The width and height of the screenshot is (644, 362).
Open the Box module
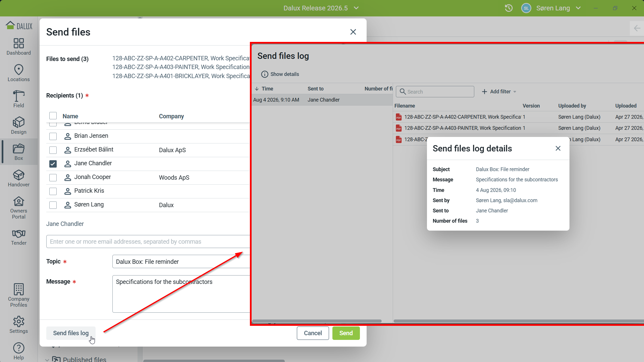point(19,152)
